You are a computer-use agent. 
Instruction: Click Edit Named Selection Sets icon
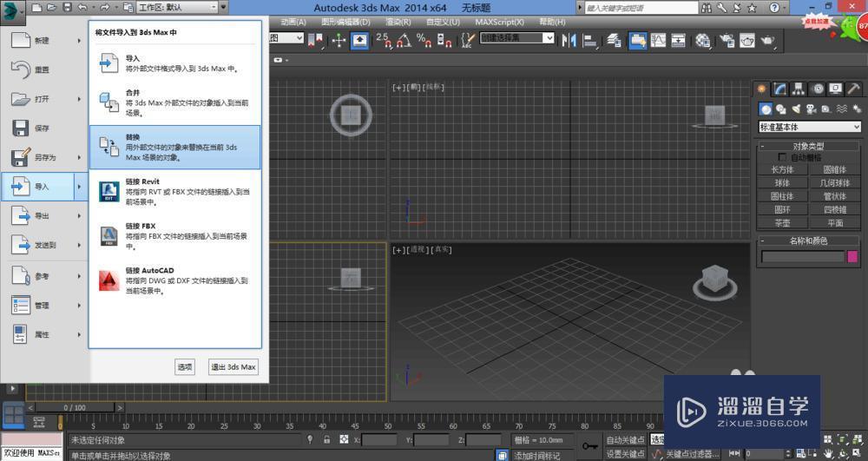(x=467, y=40)
